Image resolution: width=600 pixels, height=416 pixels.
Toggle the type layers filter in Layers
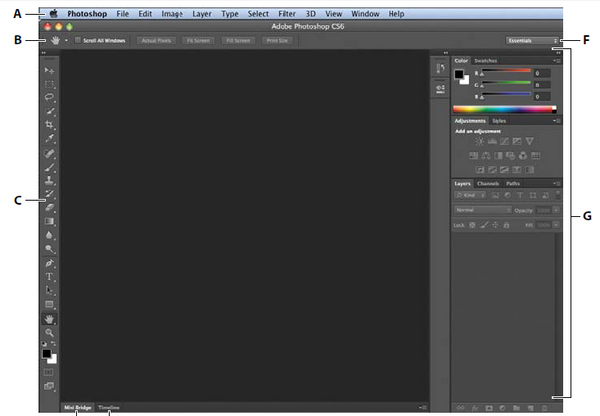point(520,195)
